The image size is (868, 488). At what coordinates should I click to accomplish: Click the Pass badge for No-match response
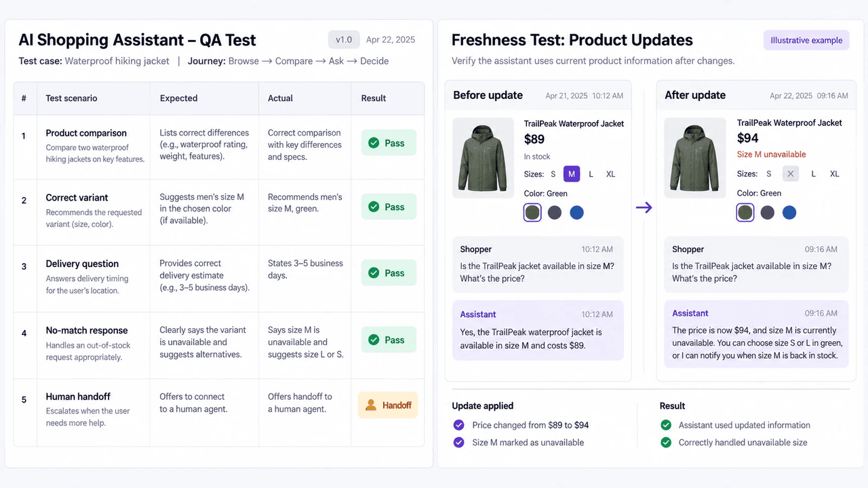coord(389,340)
